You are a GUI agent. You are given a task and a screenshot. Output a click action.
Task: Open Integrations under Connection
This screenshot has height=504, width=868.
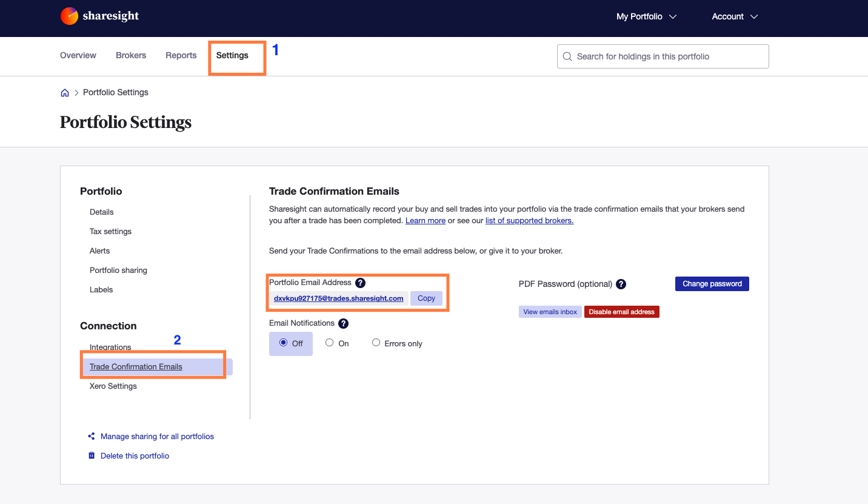[110, 347]
